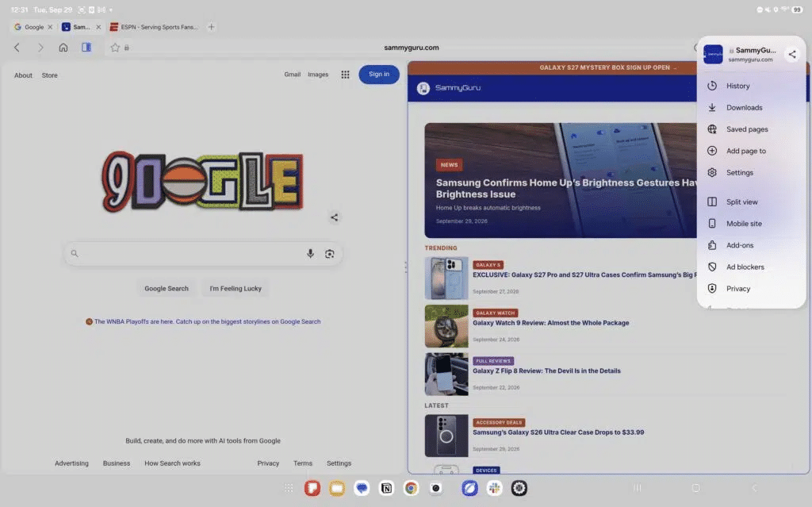
Task: Launch Notion from the taskbar
Action: tap(386, 488)
